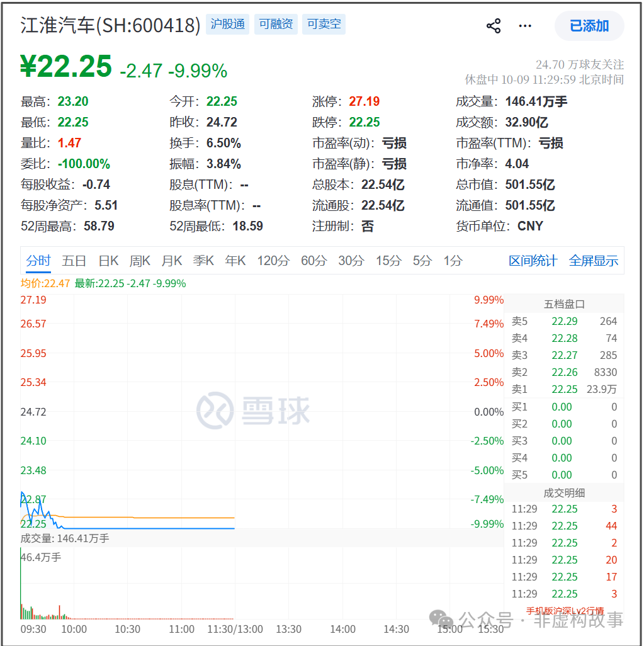Switch to the 年K tab
The image size is (644, 646).
tap(235, 261)
